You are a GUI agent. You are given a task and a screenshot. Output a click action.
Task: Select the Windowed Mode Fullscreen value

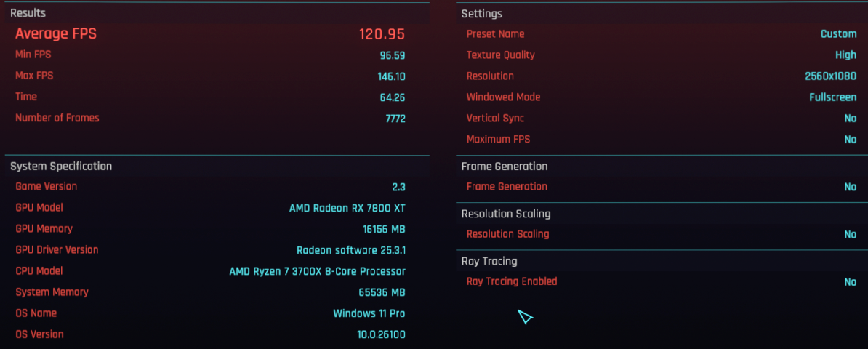pos(832,97)
